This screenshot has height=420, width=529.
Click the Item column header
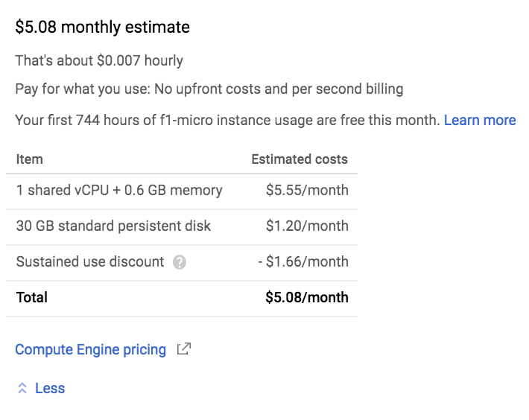[x=29, y=159]
